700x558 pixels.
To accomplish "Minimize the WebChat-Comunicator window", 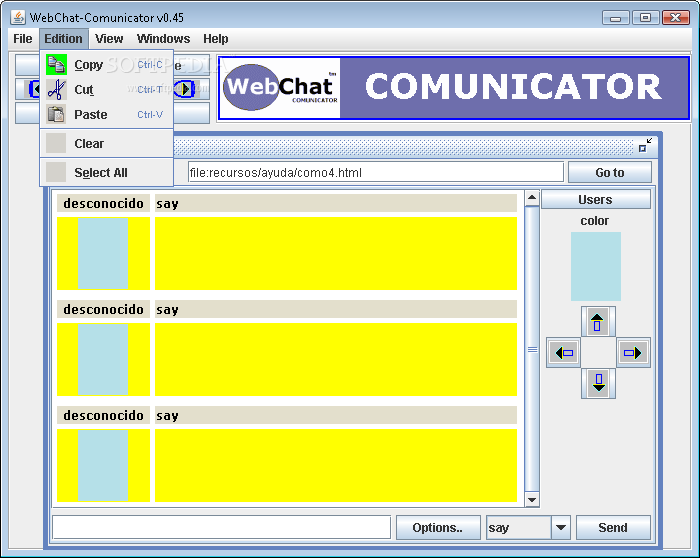I will point(616,18).
